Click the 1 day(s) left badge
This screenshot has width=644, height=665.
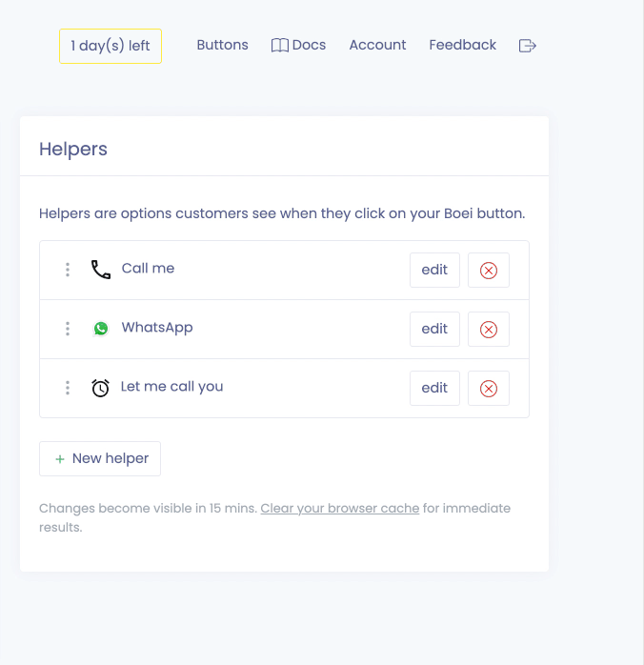[x=111, y=46]
